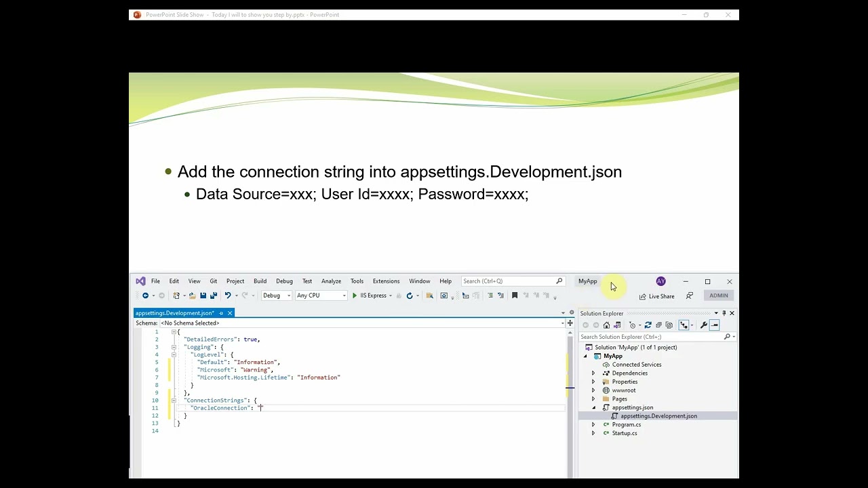Click in the Search Solution Explorer field
Screen dimensions: 868x488
pyautogui.click(x=651, y=337)
